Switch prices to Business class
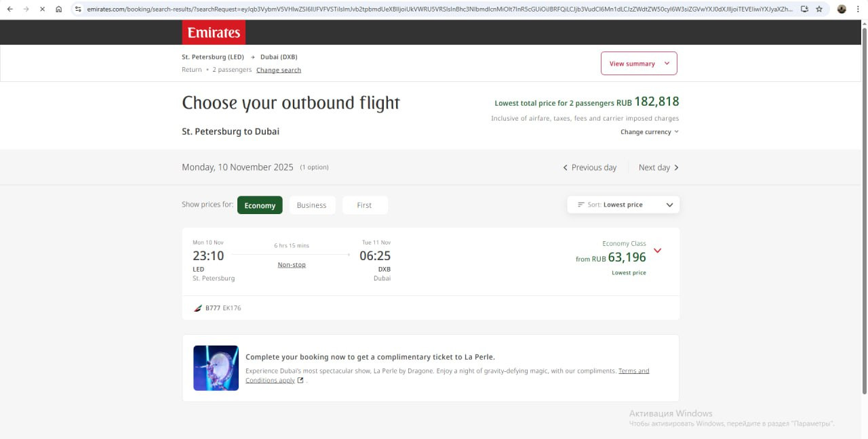 point(311,205)
